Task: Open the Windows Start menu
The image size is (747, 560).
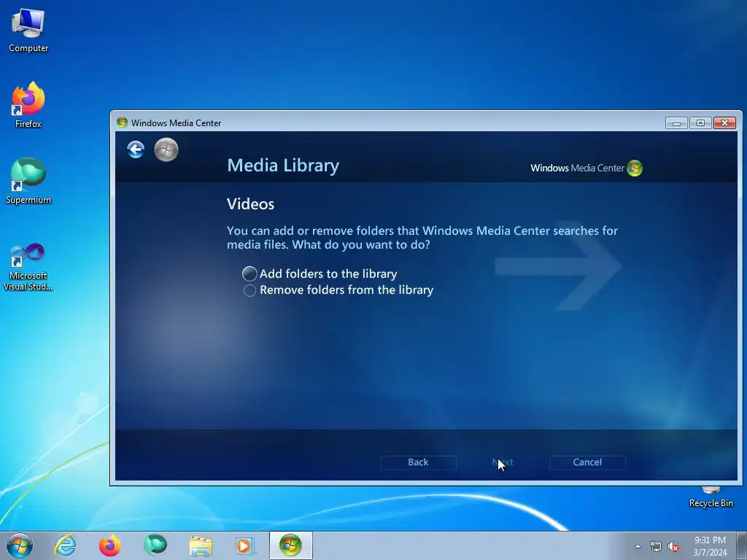Action: [20, 545]
